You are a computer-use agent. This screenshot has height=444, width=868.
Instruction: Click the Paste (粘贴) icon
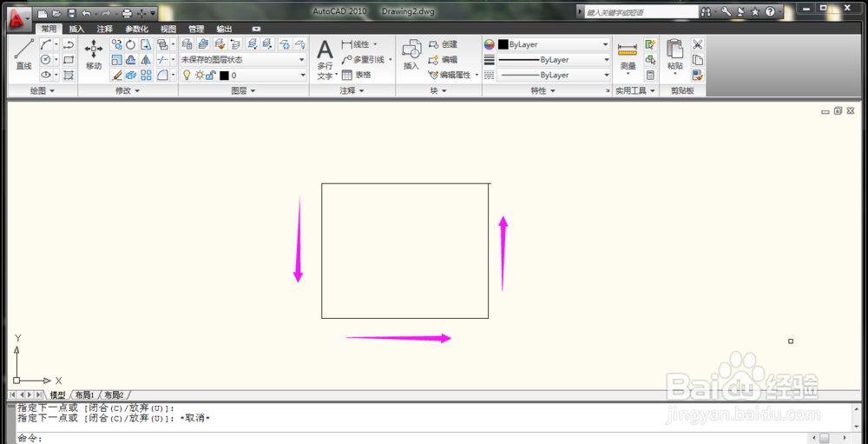[674, 56]
